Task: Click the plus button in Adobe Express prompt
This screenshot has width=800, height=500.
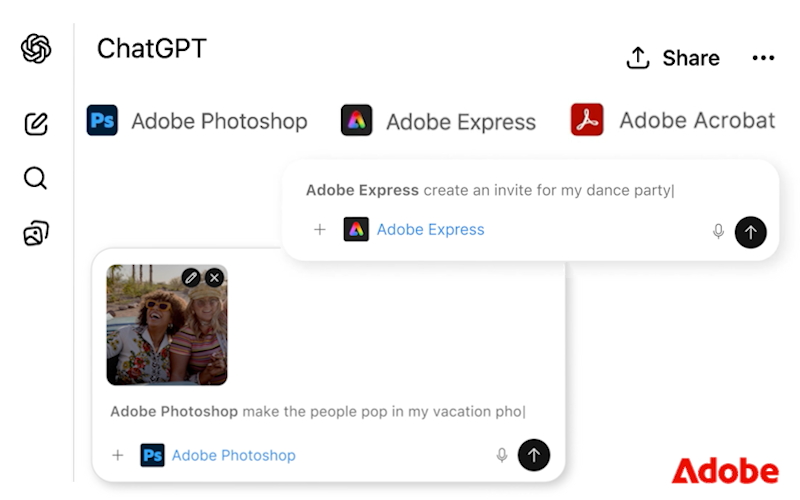Action: [320, 230]
